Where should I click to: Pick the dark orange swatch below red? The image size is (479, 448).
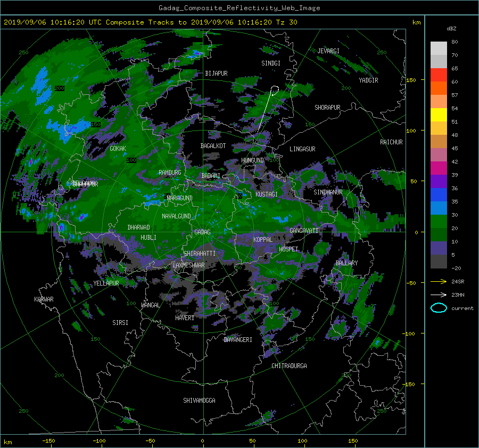(x=439, y=88)
